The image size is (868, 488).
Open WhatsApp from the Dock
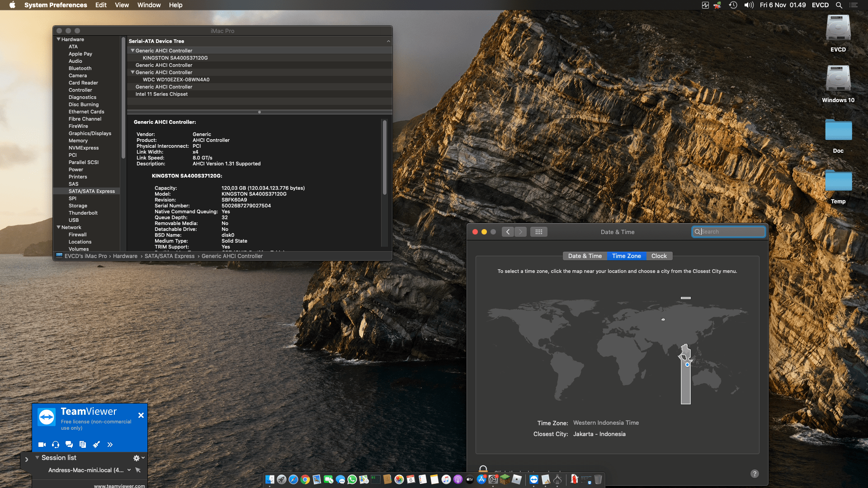click(352, 479)
